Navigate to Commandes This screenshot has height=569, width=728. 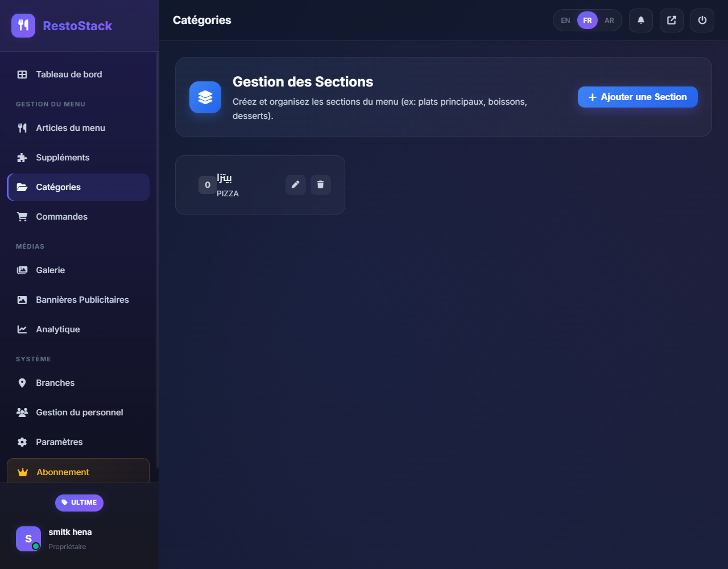coord(61,217)
